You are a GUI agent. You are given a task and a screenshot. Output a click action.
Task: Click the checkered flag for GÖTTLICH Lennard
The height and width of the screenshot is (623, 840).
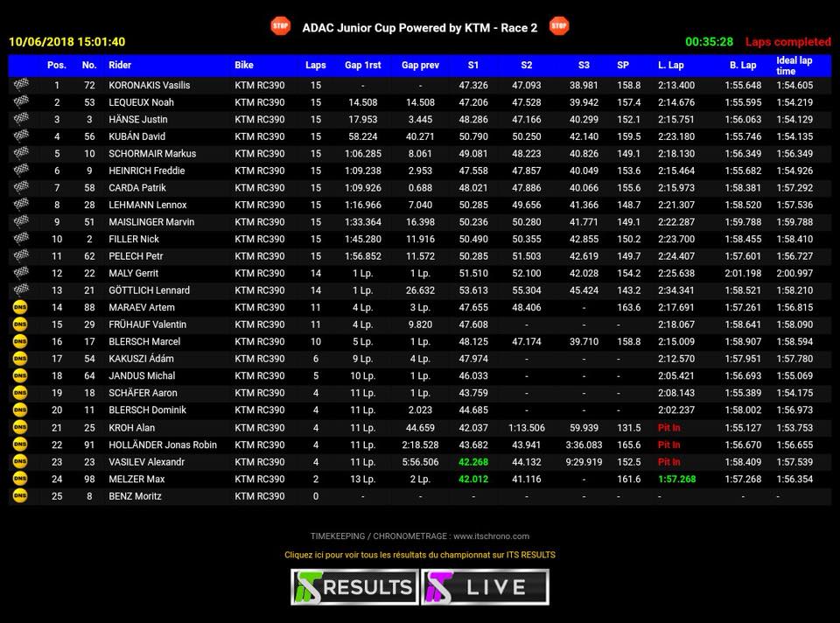point(21,290)
